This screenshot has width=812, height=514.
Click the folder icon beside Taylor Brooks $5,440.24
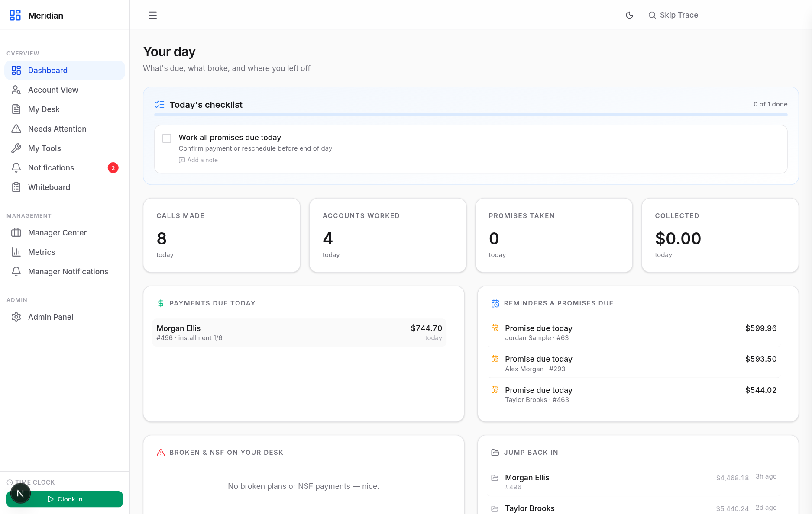[495, 508]
